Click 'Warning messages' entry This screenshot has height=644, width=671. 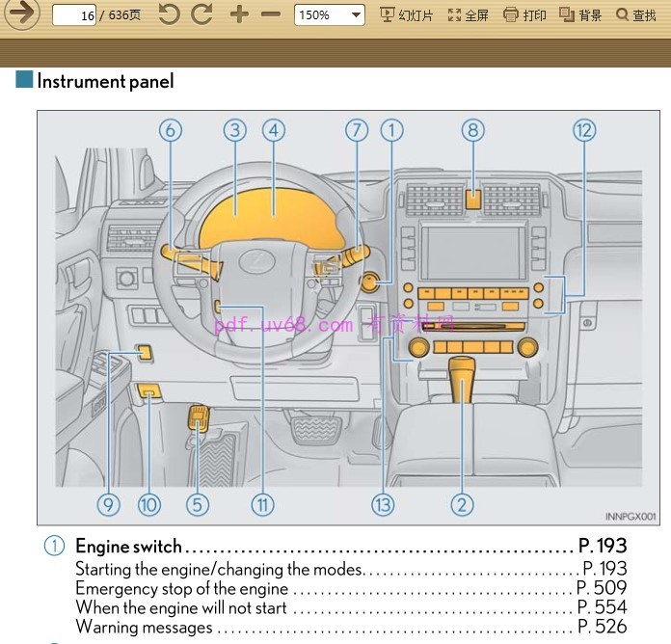click(144, 627)
